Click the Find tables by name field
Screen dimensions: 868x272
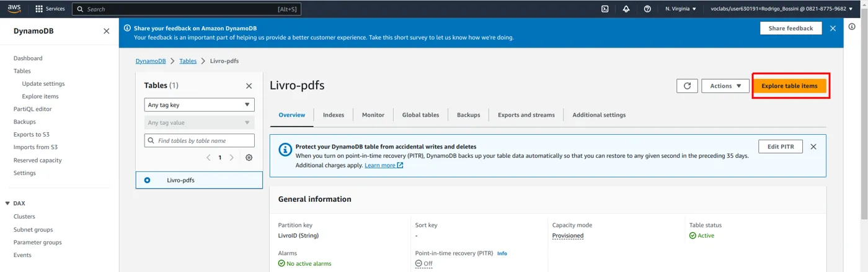tap(199, 141)
